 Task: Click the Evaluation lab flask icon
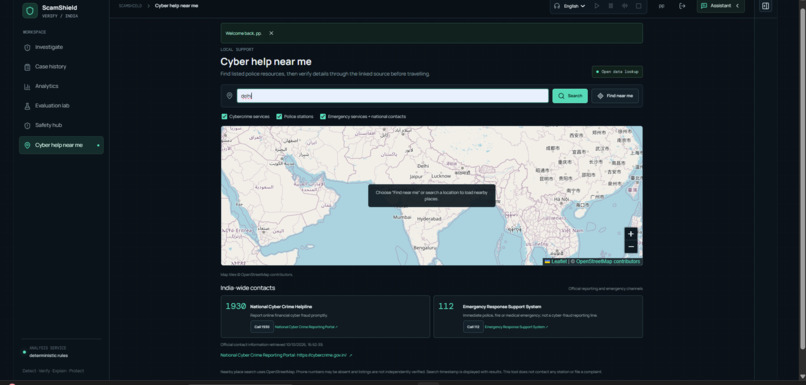(x=27, y=106)
